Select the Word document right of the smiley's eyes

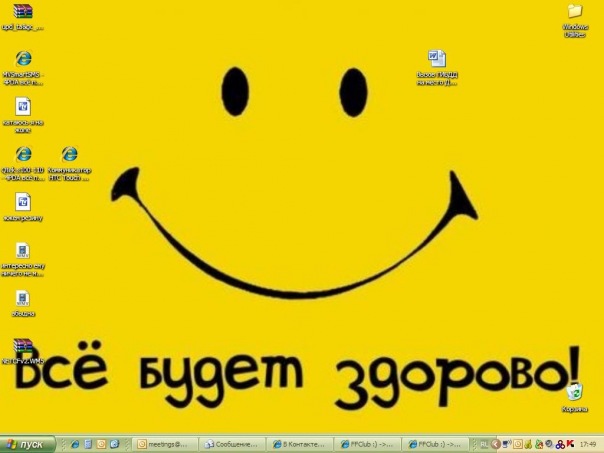(x=437, y=58)
